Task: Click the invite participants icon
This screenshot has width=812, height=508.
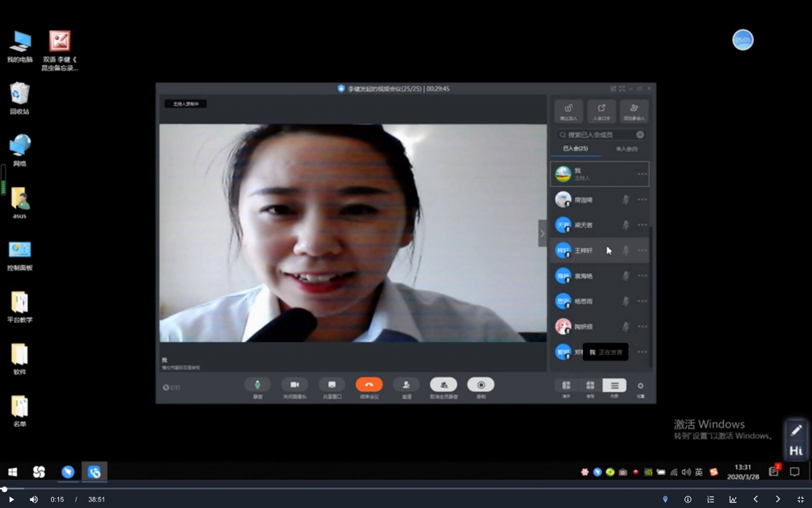Action: click(x=406, y=385)
